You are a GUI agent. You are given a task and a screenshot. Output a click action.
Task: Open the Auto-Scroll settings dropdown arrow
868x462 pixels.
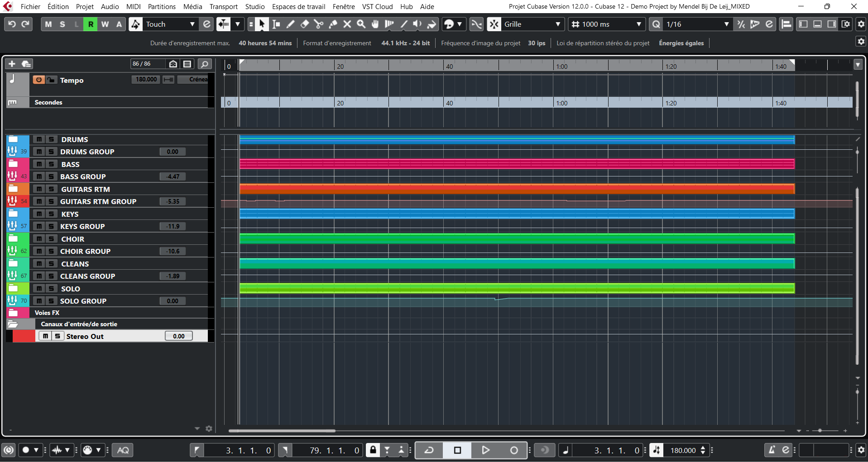click(237, 24)
